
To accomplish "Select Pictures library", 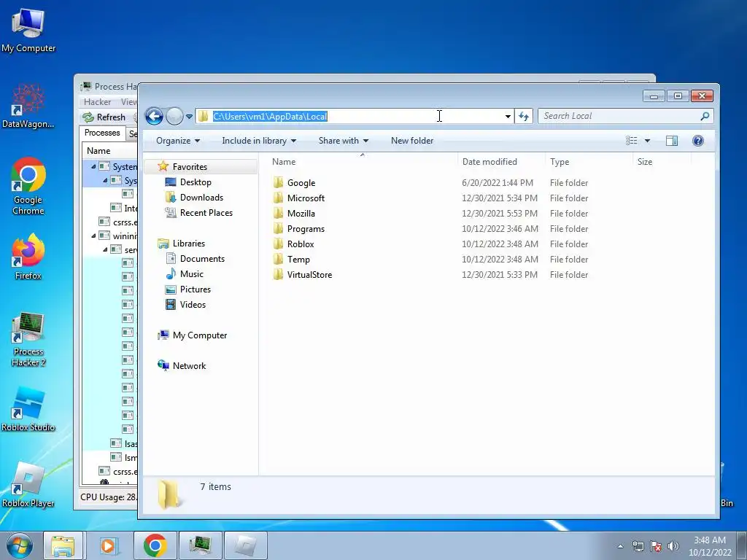I will (x=196, y=289).
